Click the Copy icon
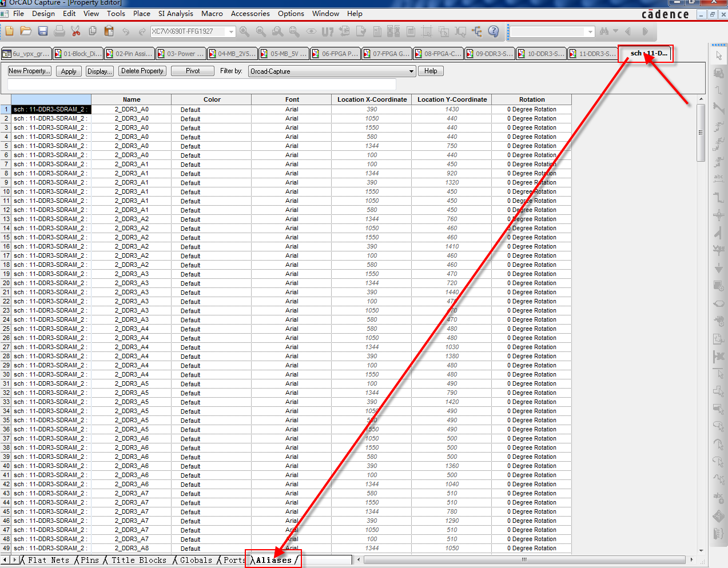Image resolution: width=728 pixels, height=568 pixels. 92,31
